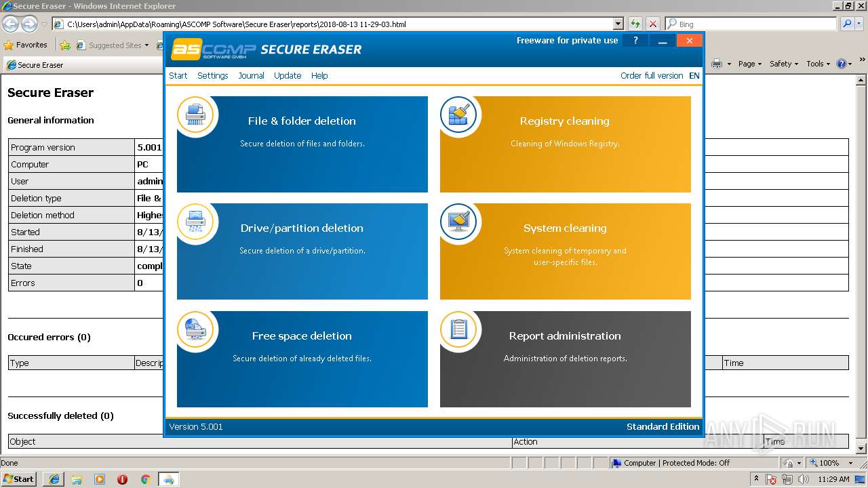Screen dimensions: 868x488
Task: Click the Program version table cell
Action: (71, 147)
